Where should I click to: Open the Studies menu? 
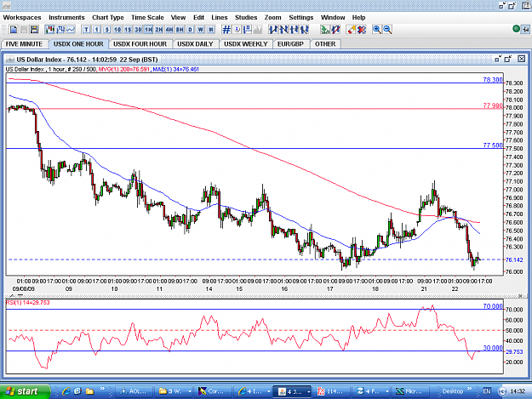pos(246,17)
